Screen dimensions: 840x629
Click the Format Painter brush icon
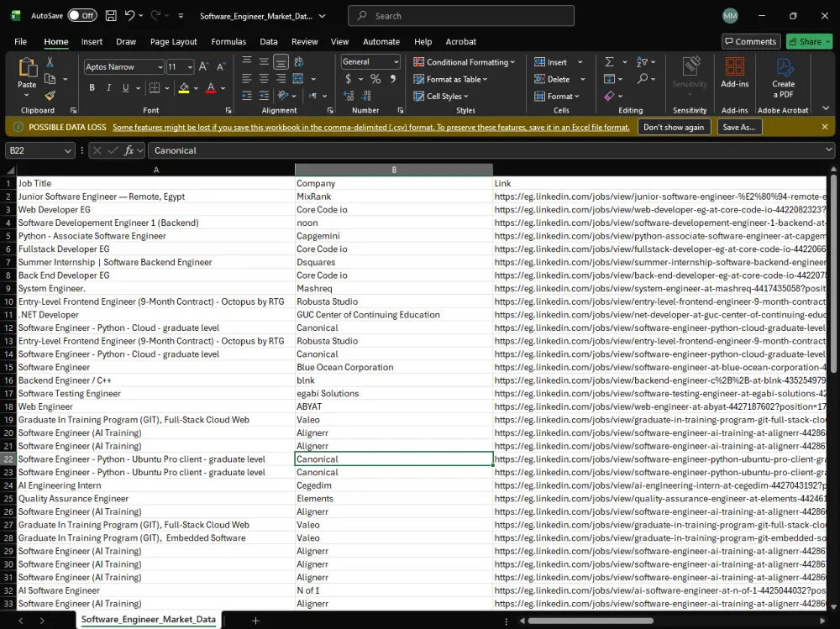(50, 96)
